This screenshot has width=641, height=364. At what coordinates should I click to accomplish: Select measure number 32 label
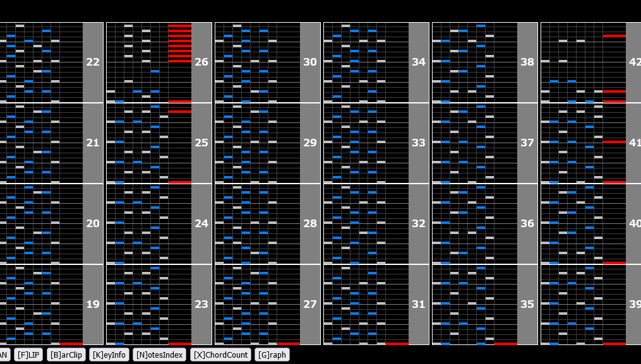[419, 223]
